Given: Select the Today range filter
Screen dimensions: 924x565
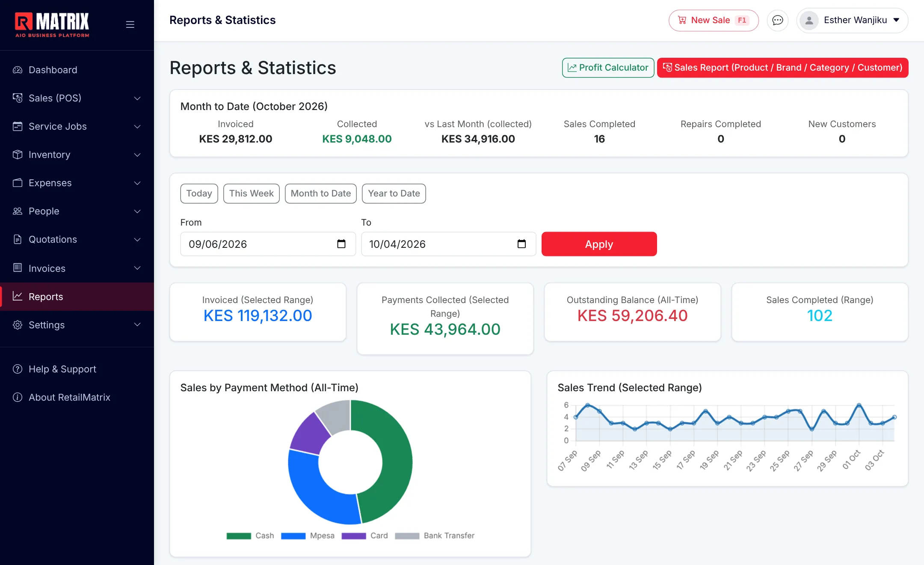Looking at the screenshot, I should coord(199,193).
